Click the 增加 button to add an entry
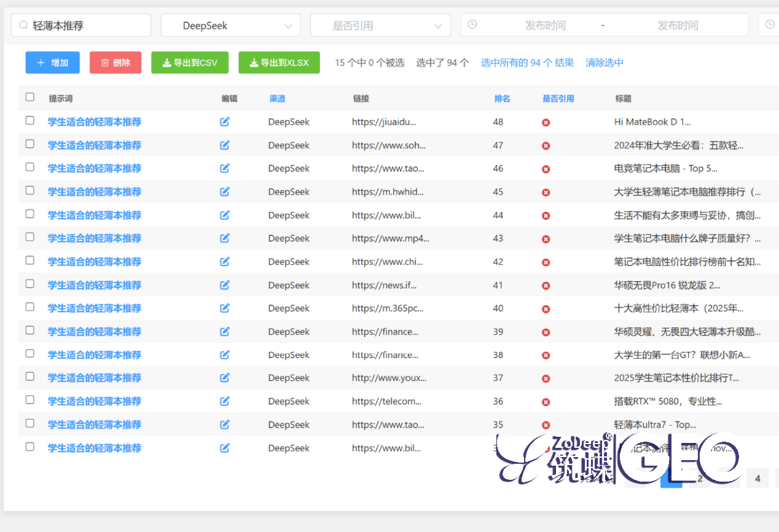The image size is (779, 532). [x=52, y=62]
